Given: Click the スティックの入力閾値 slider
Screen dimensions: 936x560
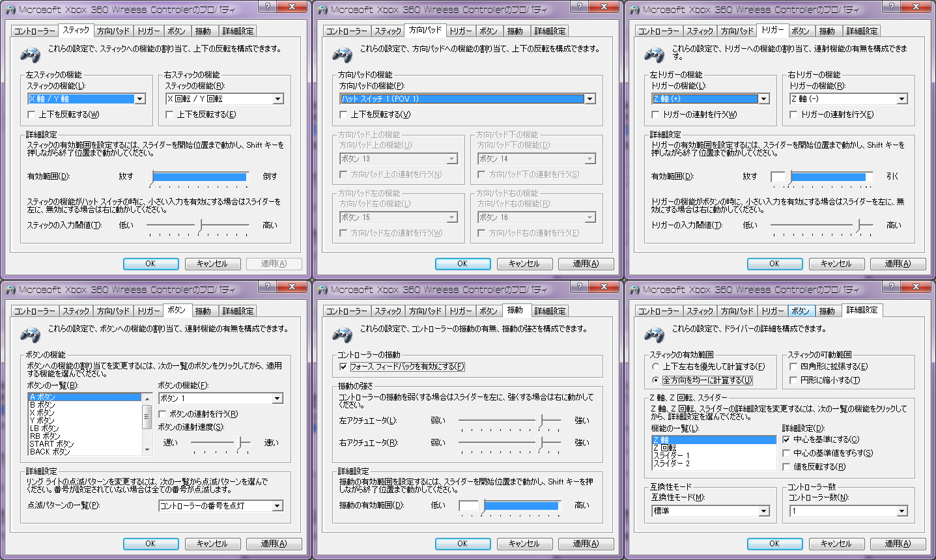Looking at the screenshot, I should tap(198, 226).
